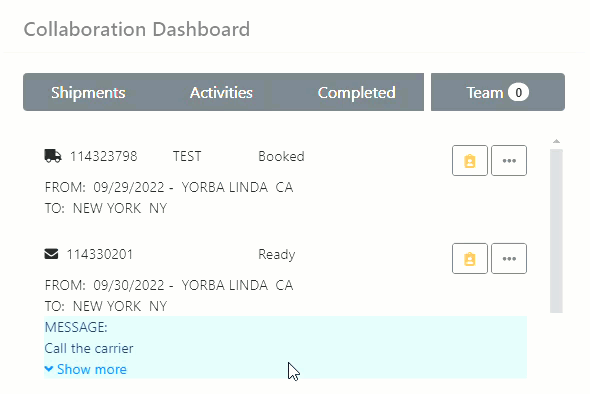Open assign badge for shipment 114323798

(470, 161)
